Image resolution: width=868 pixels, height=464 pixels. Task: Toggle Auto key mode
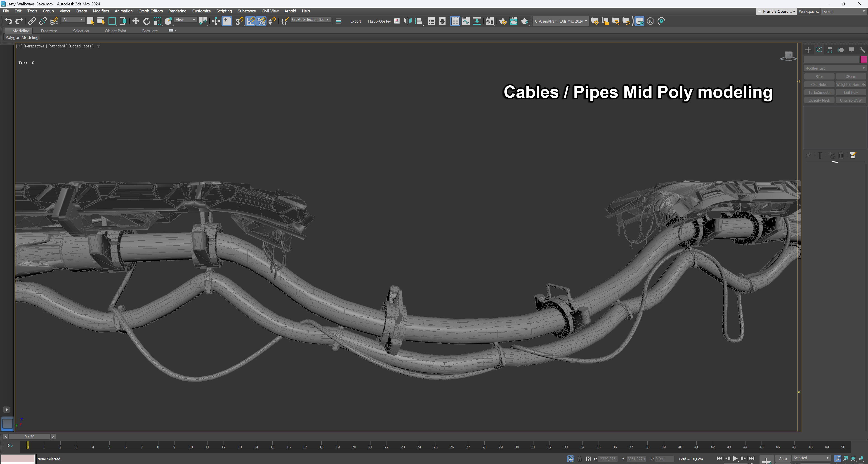coord(783,459)
